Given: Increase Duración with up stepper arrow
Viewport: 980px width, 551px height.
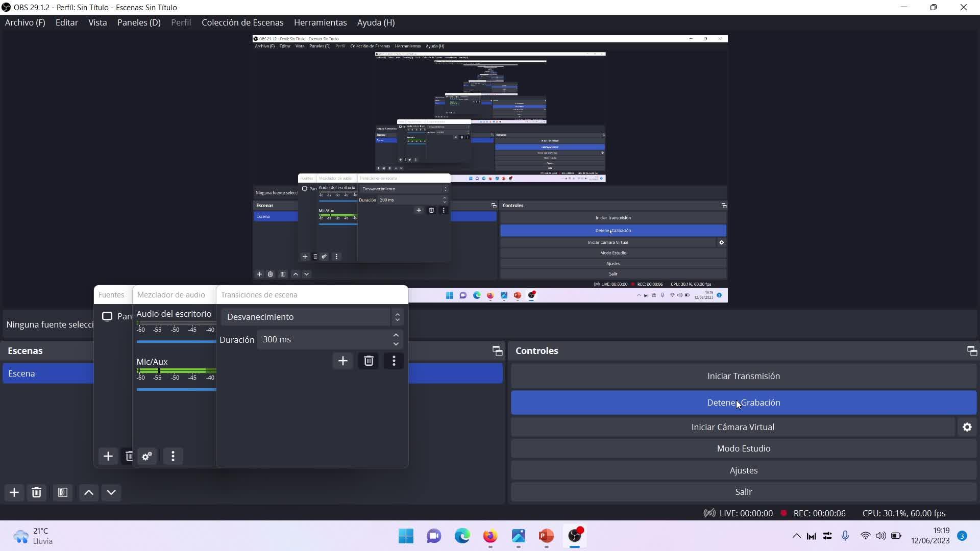Looking at the screenshot, I should (x=396, y=335).
